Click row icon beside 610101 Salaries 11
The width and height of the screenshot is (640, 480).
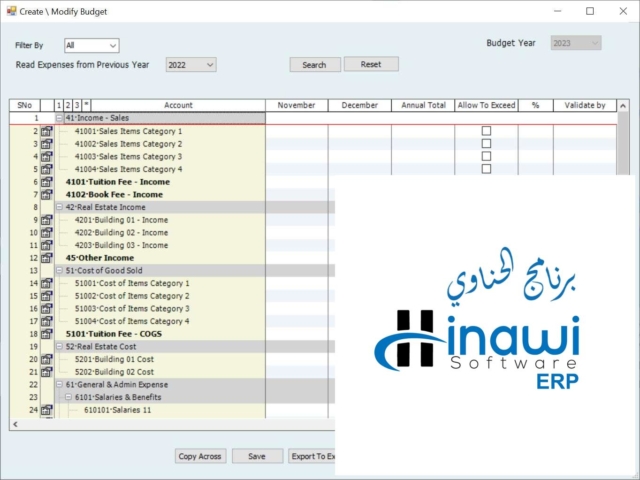[x=47, y=410]
